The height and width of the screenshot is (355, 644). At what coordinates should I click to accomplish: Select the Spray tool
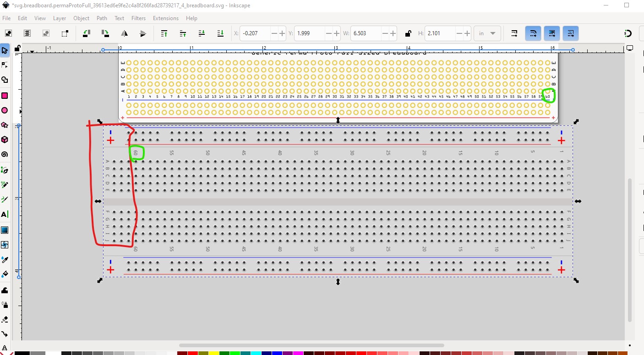click(x=5, y=304)
